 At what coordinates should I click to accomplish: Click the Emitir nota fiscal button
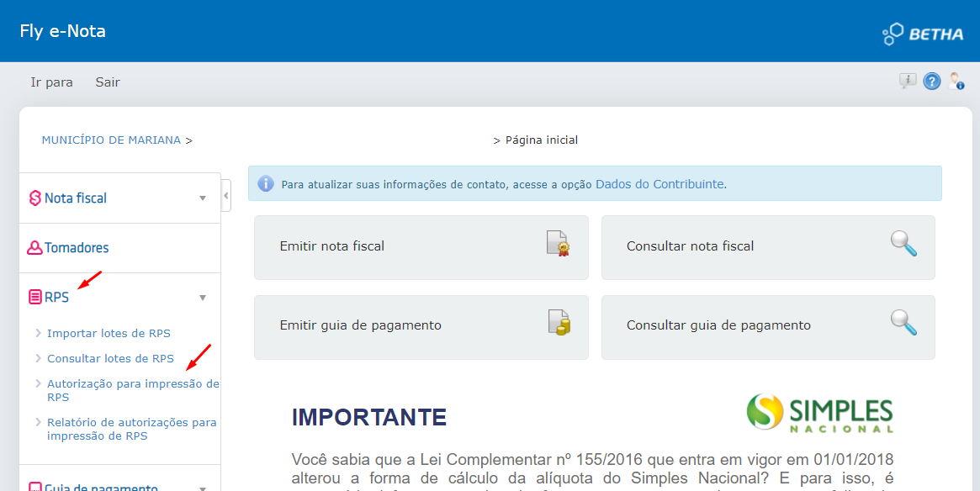tap(421, 247)
